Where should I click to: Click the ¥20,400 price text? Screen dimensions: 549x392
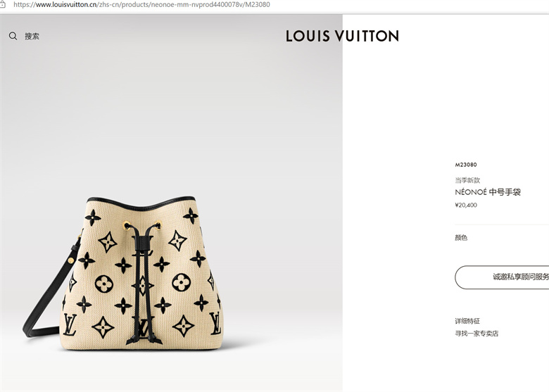pyautogui.click(x=466, y=205)
